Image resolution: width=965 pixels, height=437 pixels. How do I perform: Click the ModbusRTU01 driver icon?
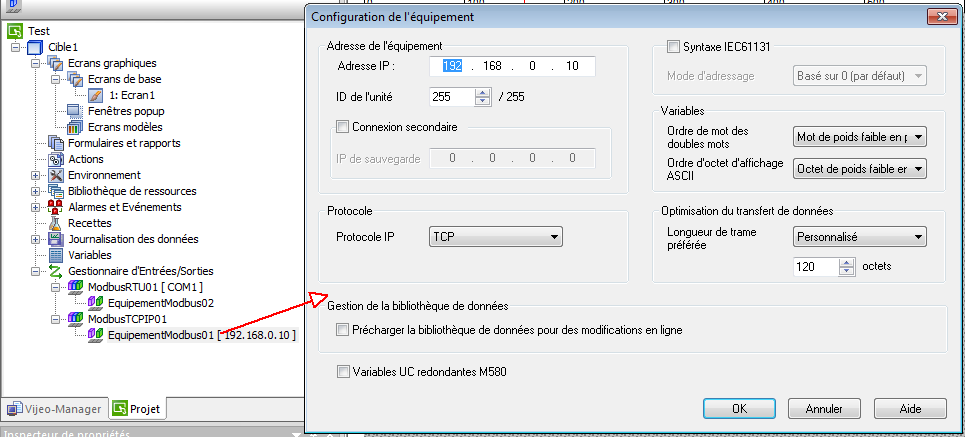pyautogui.click(x=76, y=287)
